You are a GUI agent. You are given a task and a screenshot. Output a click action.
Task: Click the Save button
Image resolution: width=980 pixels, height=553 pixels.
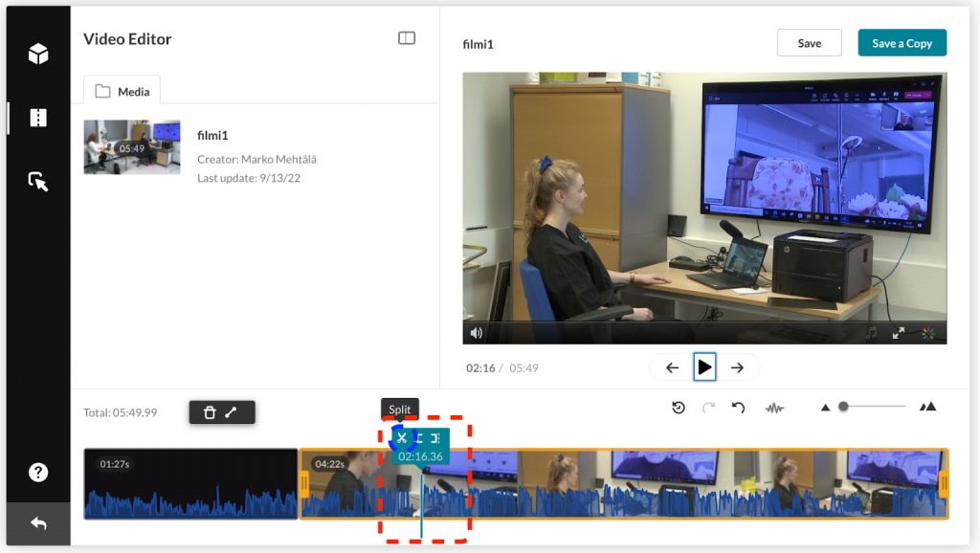(810, 43)
